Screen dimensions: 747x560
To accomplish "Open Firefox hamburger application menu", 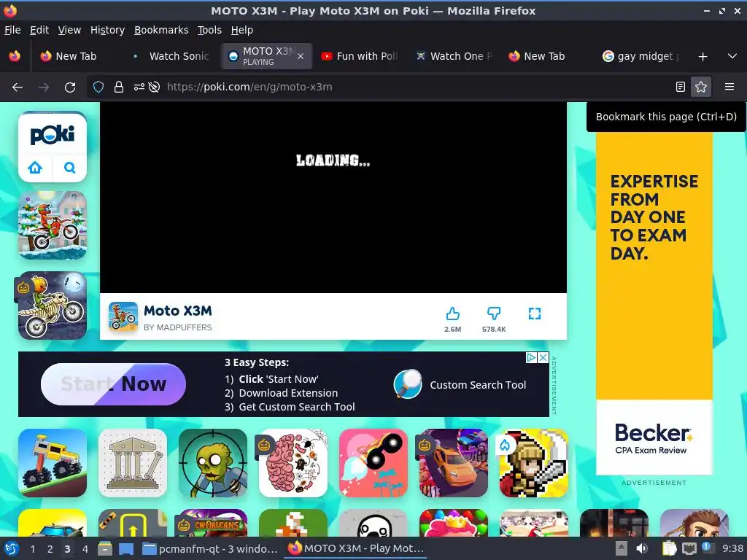I will pyautogui.click(x=729, y=87).
